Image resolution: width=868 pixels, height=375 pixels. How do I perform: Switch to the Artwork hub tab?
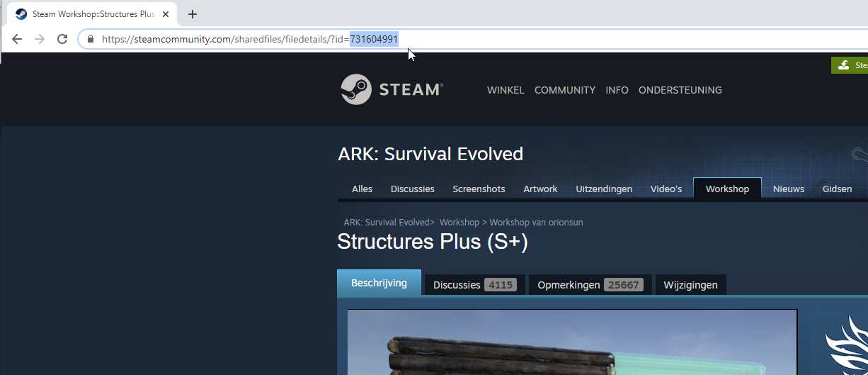click(540, 189)
